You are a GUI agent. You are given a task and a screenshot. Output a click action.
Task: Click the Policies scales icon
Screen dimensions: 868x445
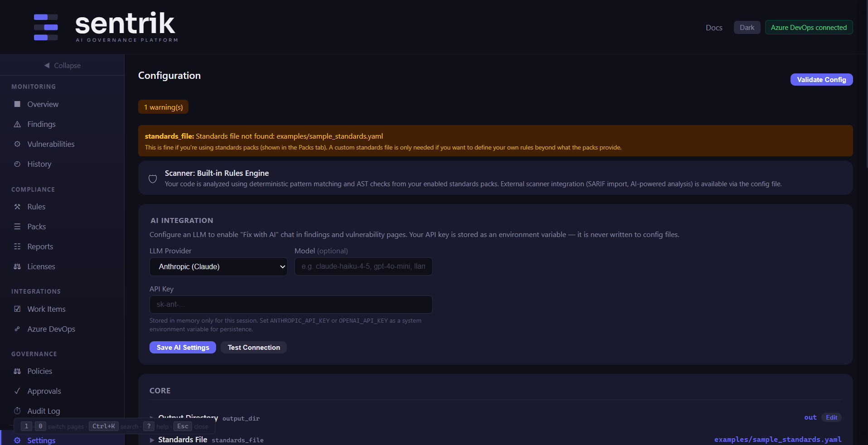pos(17,371)
